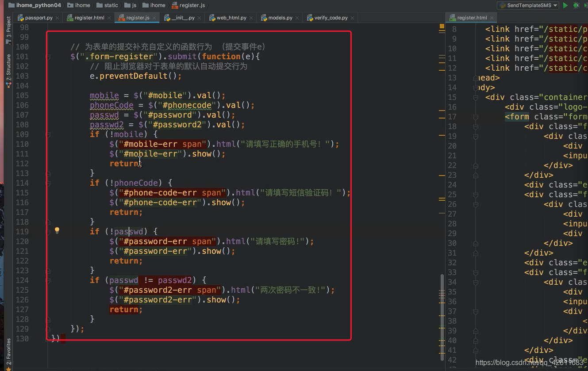The width and height of the screenshot is (588, 371).
Task: Switch to the left register.html tab
Action: 89,18
